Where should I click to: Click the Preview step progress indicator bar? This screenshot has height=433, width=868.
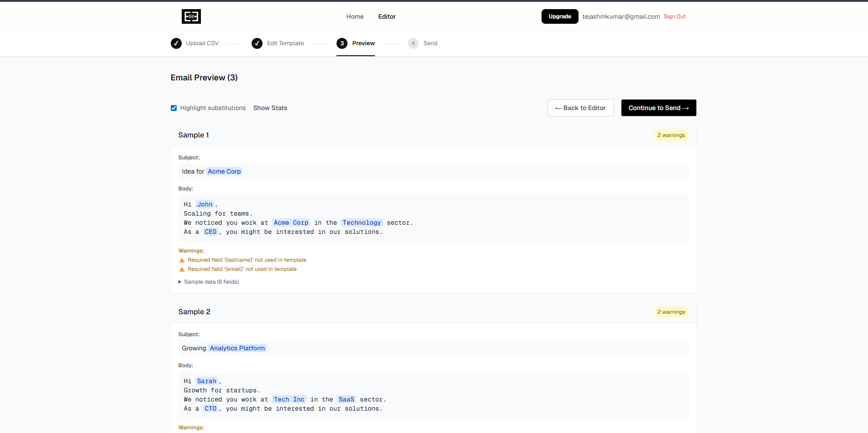pyautogui.click(x=356, y=54)
